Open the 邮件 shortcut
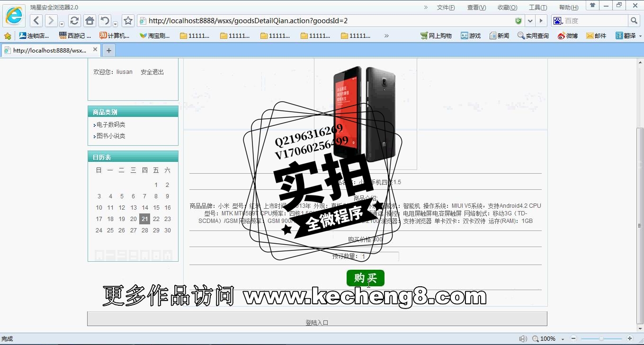644x345 pixels. coord(596,35)
